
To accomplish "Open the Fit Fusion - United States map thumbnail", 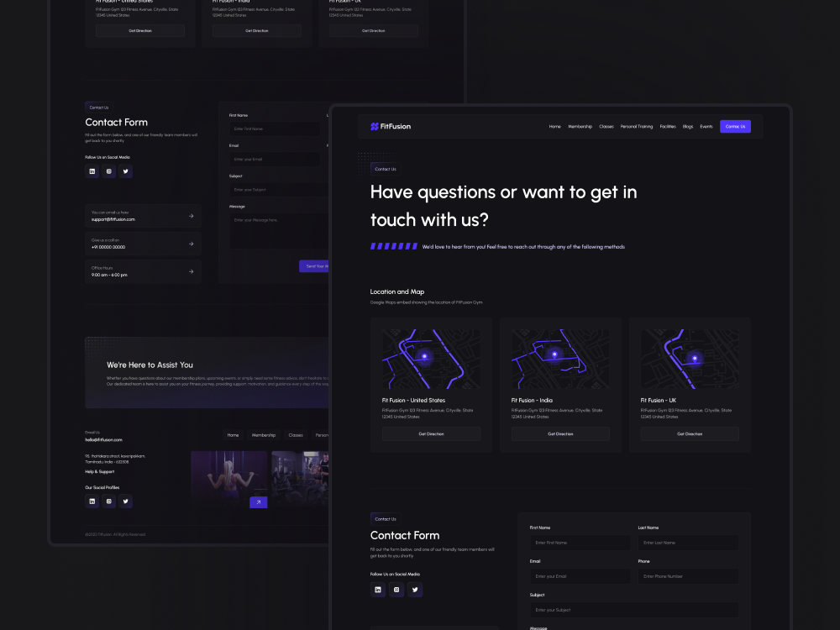I will 431,359.
